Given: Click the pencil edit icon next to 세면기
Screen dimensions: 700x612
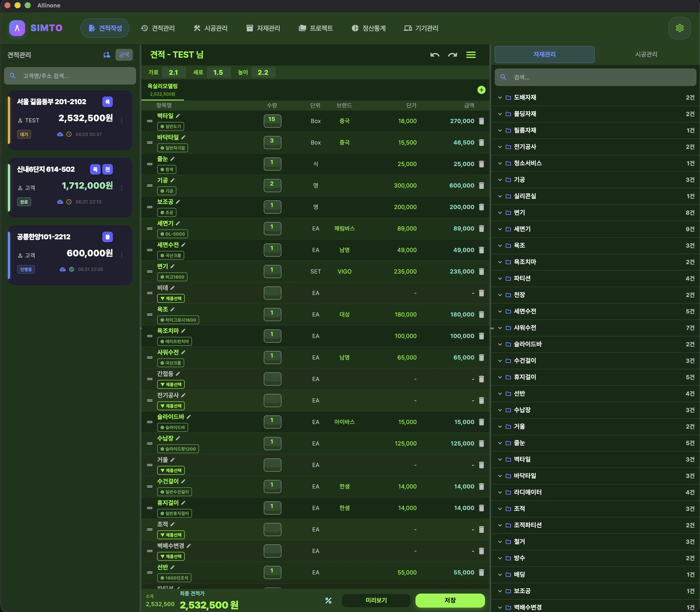Looking at the screenshot, I should tap(178, 223).
